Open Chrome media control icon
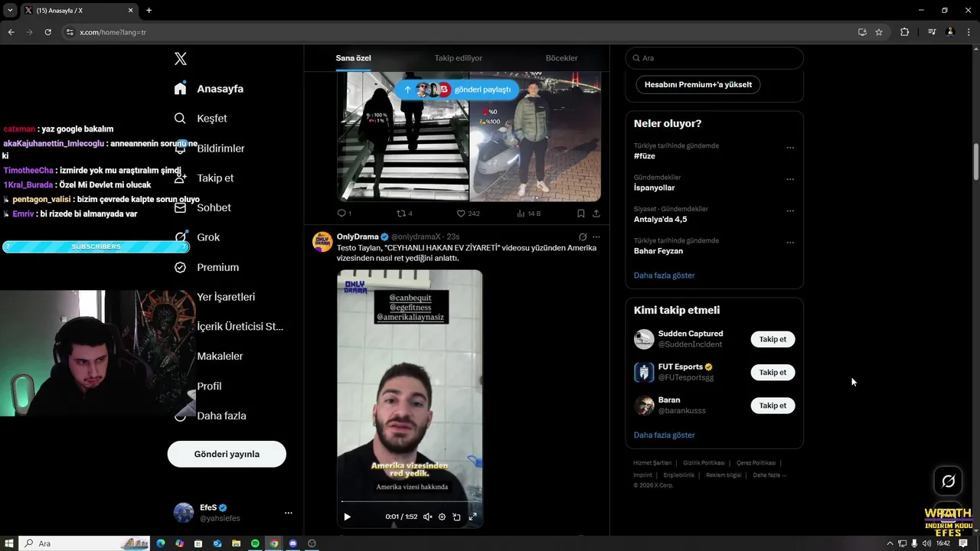This screenshot has height=551, width=980. click(x=931, y=32)
